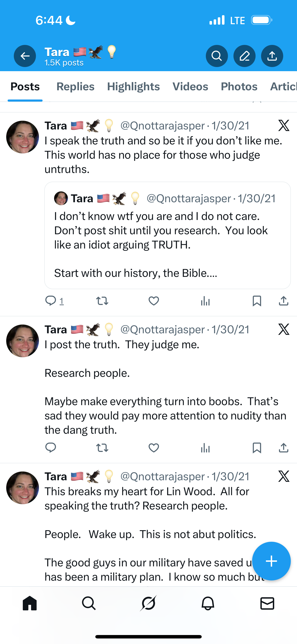Screen dimensions: 297x644
Task: Tap the compose pencil icon in header
Action: [244, 56]
